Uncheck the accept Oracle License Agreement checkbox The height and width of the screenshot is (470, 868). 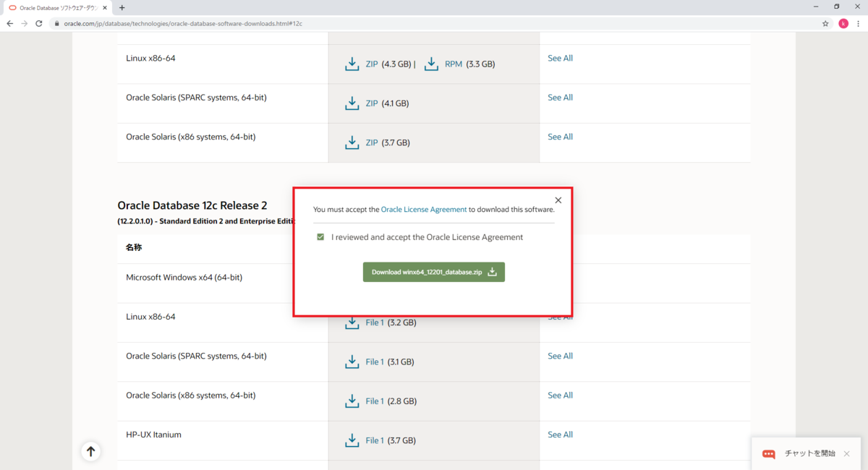coord(320,237)
